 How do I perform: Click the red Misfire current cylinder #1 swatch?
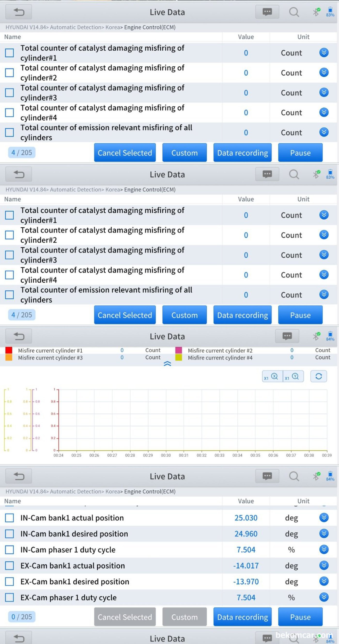click(9, 350)
